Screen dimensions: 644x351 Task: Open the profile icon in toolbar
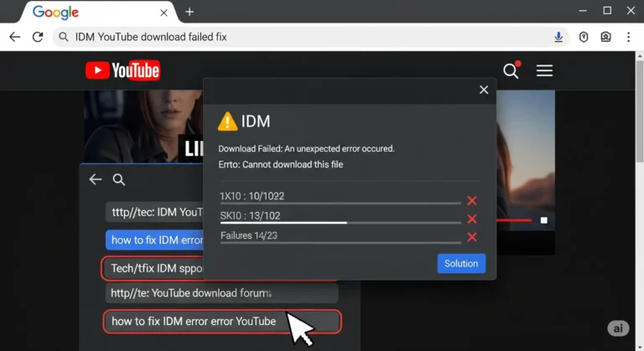coord(605,37)
